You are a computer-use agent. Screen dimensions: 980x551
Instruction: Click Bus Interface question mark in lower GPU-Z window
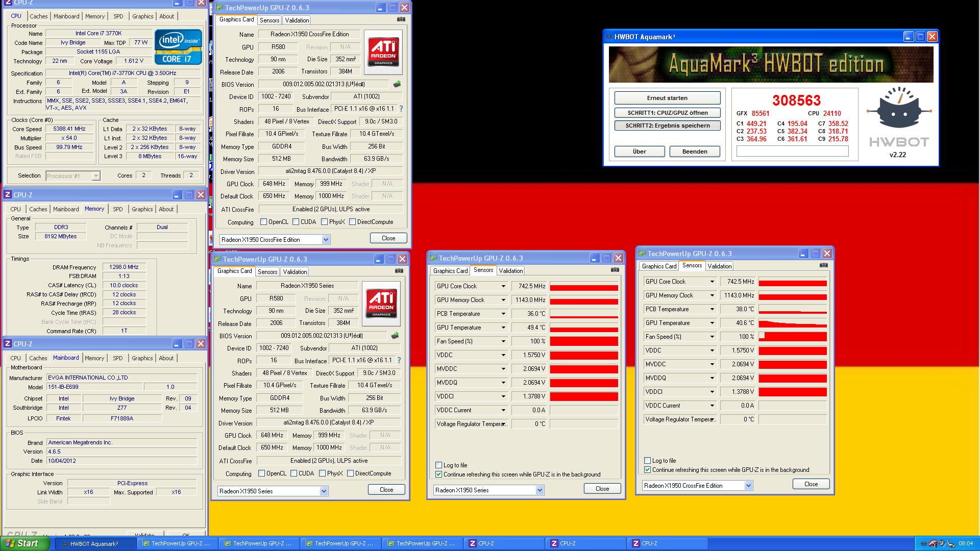coord(399,360)
